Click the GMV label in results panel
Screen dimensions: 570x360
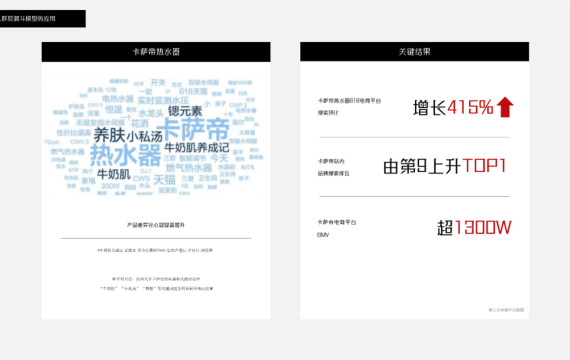pyautogui.click(x=323, y=235)
